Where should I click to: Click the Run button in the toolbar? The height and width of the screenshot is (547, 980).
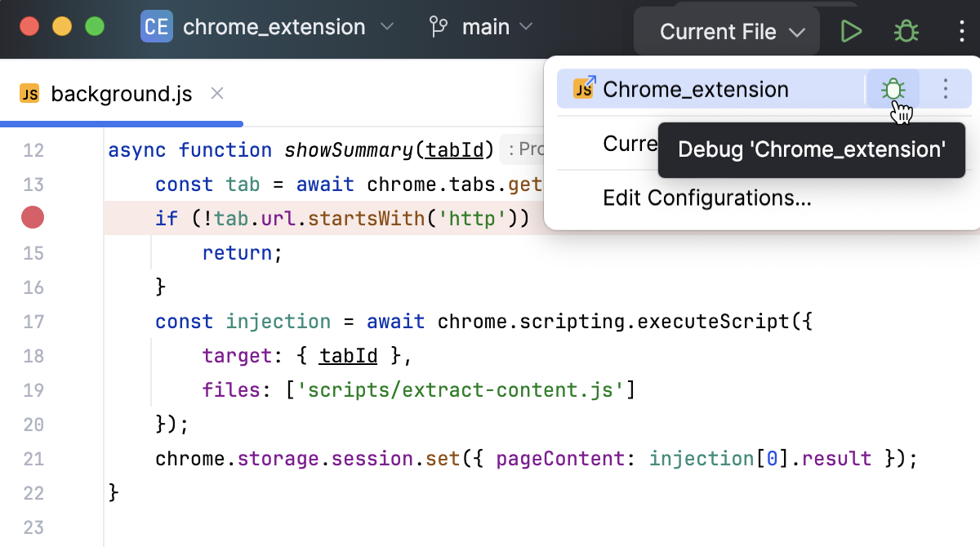[x=851, y=31]
